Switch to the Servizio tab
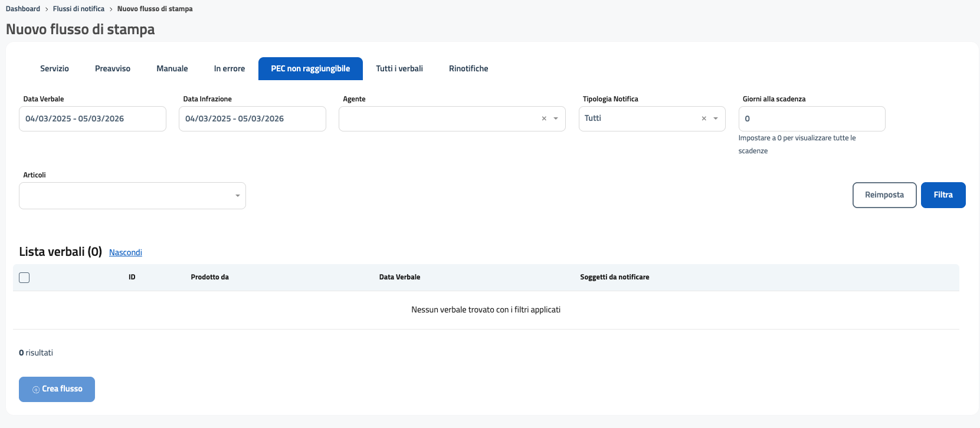The height and width of the screenshot is (428, 980). tap(54, 68)
